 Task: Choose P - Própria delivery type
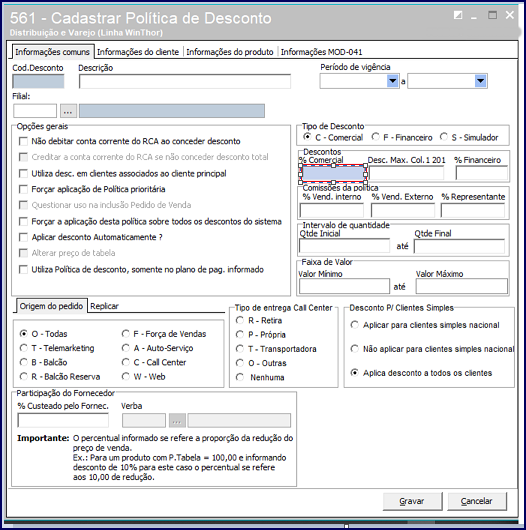pos(240,335)
